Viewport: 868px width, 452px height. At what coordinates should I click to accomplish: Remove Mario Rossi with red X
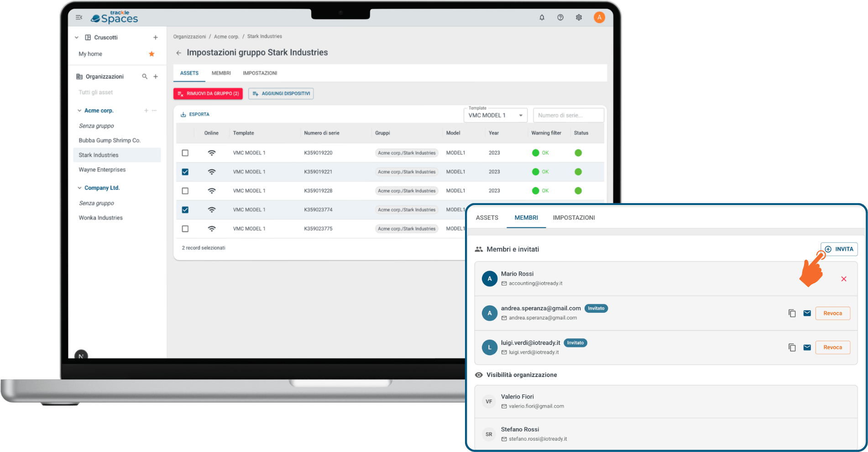click(x=843, y=279)
